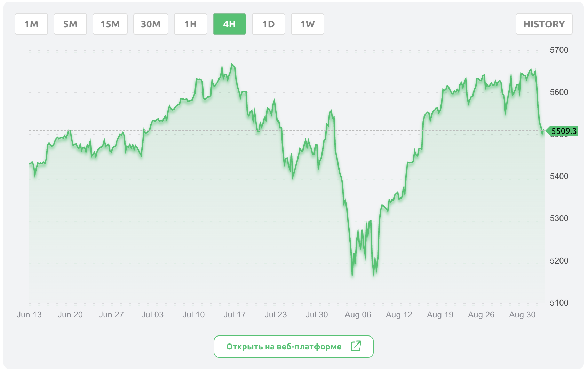Click the 'Открыть на веб-платформе' button text
This screenshot has width=588, height=372.
[284, 347]
